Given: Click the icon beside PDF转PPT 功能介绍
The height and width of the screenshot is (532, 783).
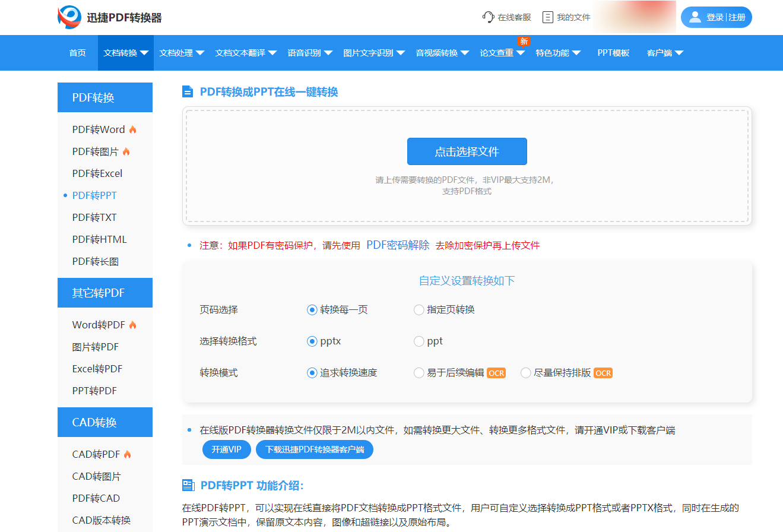Looking at the screenshot, I should pos(188,485).
